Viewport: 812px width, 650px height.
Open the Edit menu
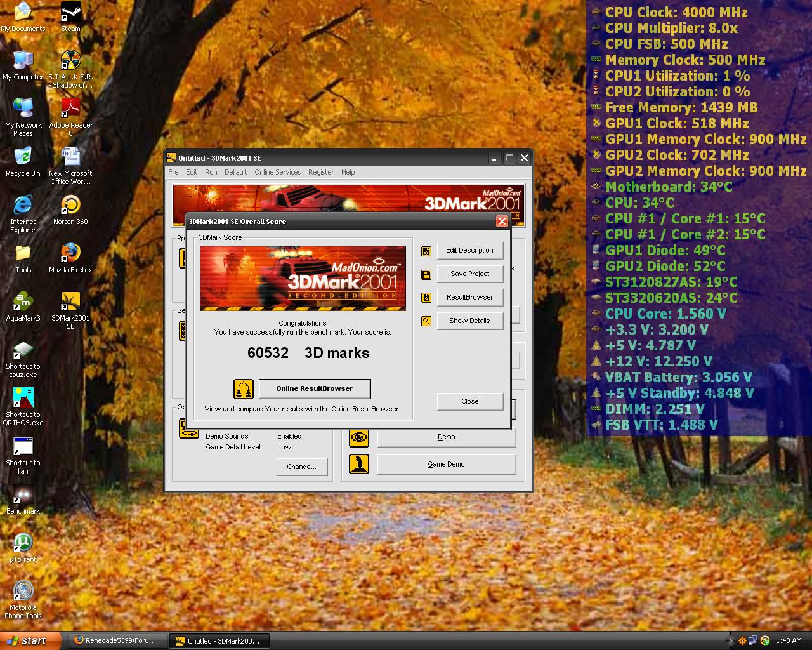[x=192, y=172]
